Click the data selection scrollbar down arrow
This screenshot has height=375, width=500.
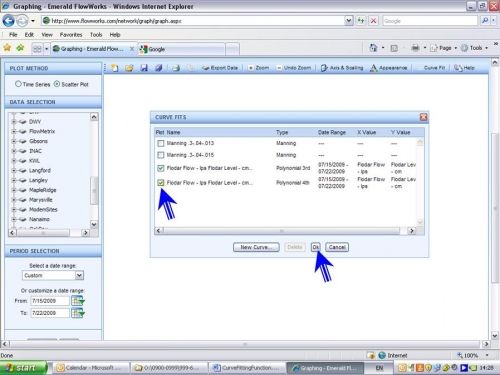click(94, 224)
